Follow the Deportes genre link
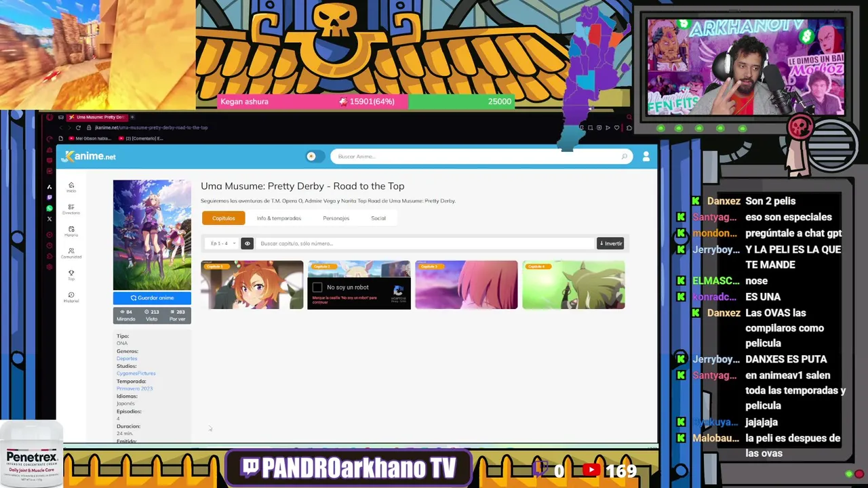The height and width of the screenshot is (488, 868). coord(127,359)
